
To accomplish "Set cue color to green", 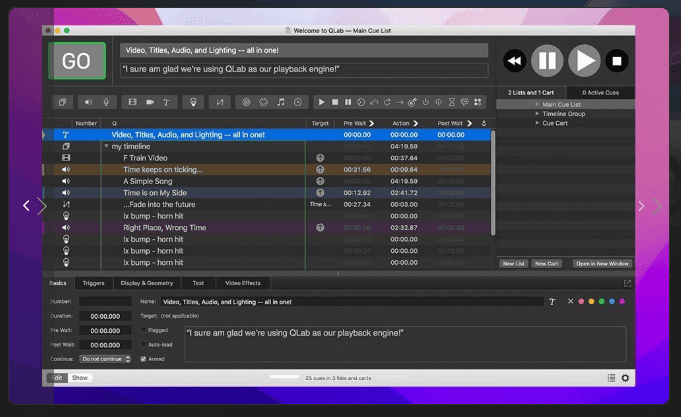I will (602, 301).
